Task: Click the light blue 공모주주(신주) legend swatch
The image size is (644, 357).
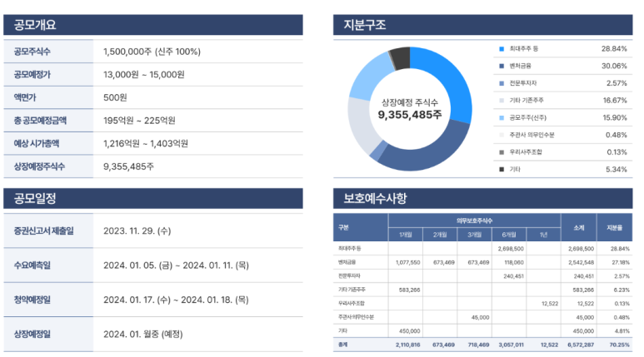Action: tap(502, 118)
